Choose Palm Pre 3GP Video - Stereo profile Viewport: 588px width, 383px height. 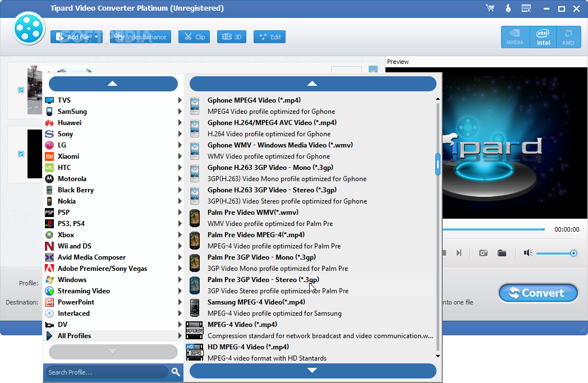309,285
